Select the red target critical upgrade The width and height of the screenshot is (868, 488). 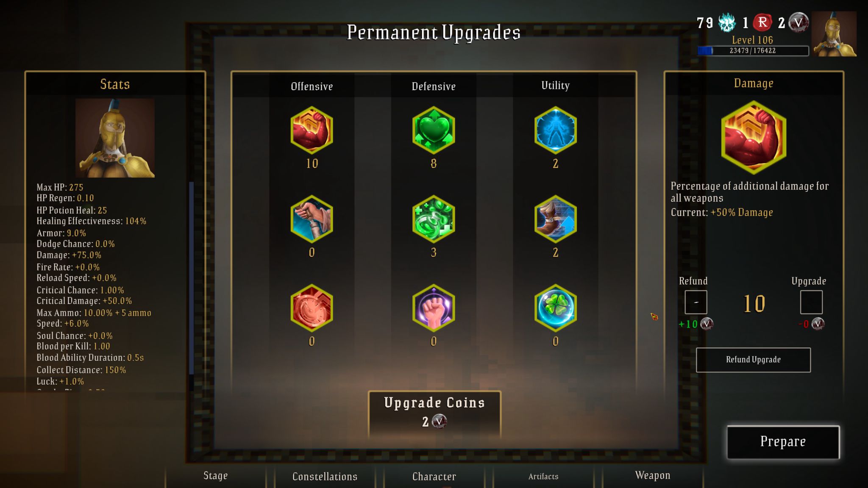pos(312,308)
